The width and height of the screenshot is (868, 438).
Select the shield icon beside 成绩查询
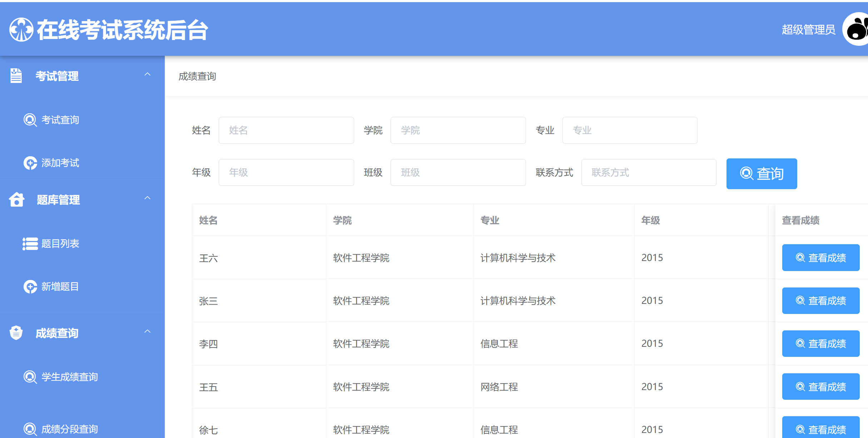[x=16, y=333]
